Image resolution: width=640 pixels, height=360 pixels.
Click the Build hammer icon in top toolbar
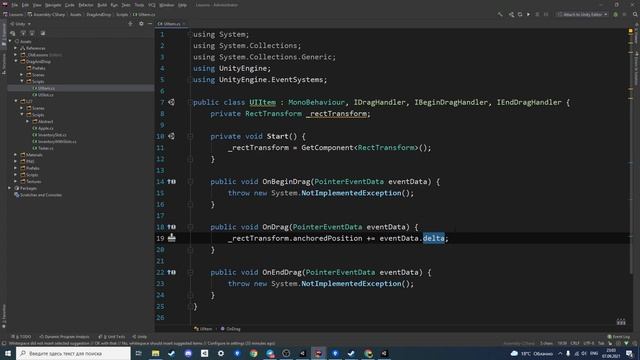pyautogui.click(x=500, y=14)
